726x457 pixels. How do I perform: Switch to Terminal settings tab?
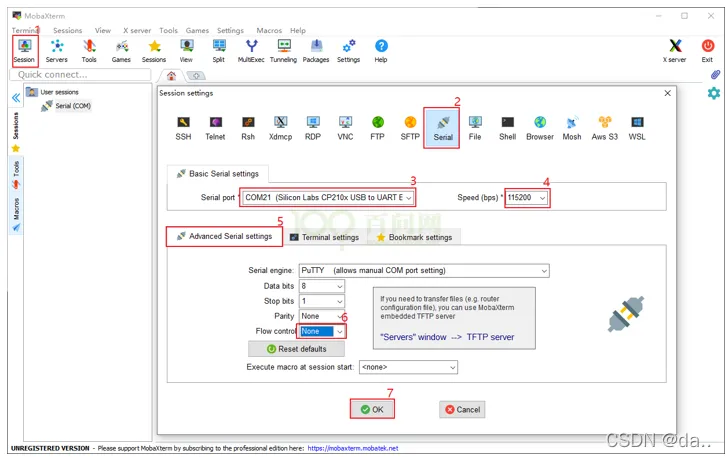[x=325, y=238]
